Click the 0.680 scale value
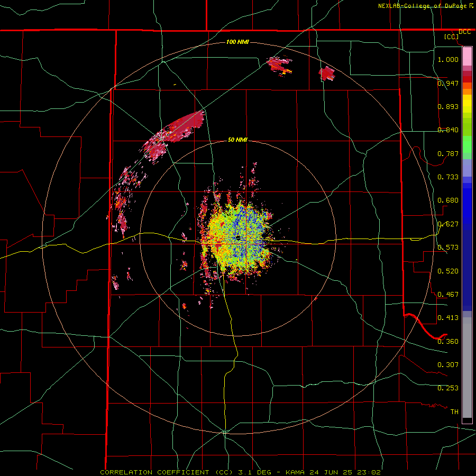Viewport: 476px width, 476px height. coord(448,200)
